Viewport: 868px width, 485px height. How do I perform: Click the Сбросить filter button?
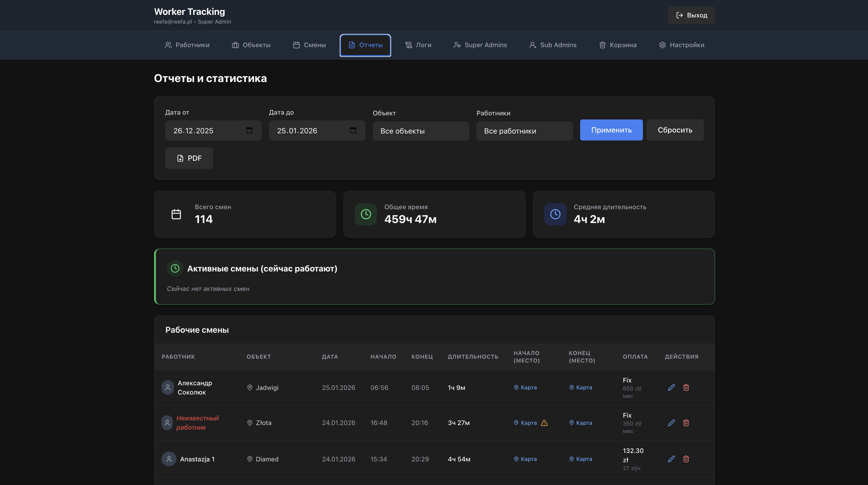(675, 130)
